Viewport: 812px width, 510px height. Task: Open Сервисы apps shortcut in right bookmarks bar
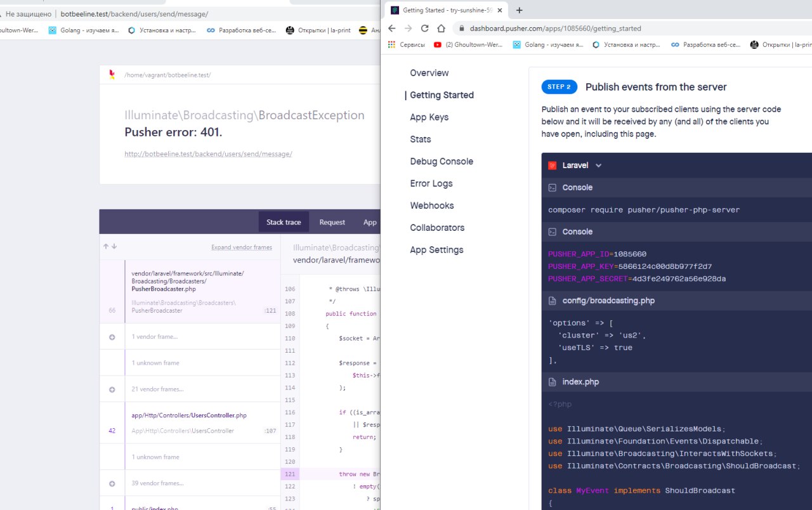[x=406, y=45]
